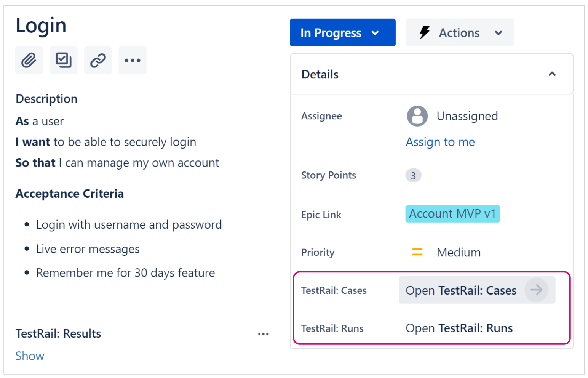Click Open TestRail: Cases button
The height and width of the screenshot is (378, 588).
(x=461, y=290)
